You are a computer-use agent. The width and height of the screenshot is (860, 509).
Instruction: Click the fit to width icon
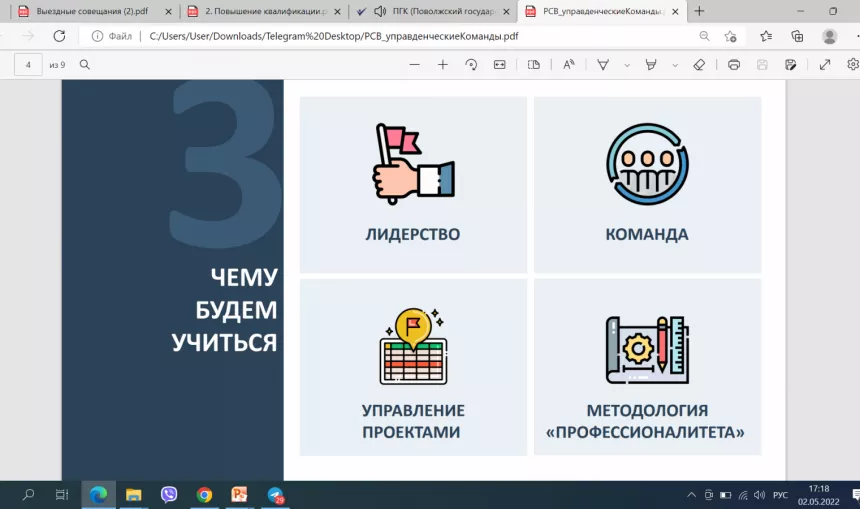pyautogui.click(x=499, y=65)
